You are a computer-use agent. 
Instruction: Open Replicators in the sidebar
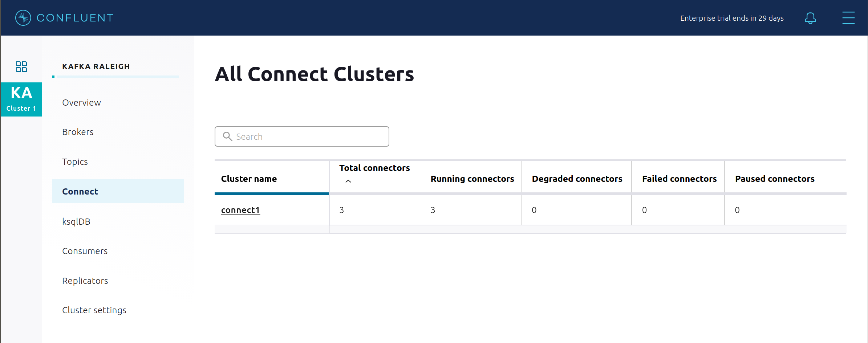pyautogui.click(x=85, y=281)
